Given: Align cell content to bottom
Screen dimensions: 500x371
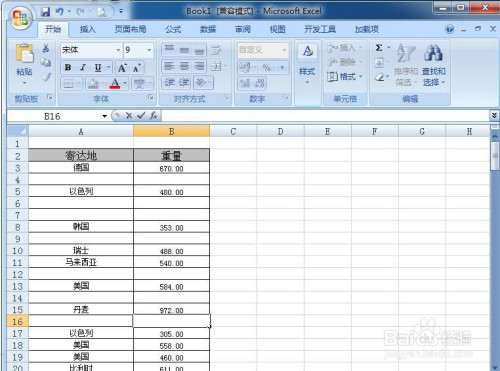Looking at the screenshot, I should click(199, 50).
